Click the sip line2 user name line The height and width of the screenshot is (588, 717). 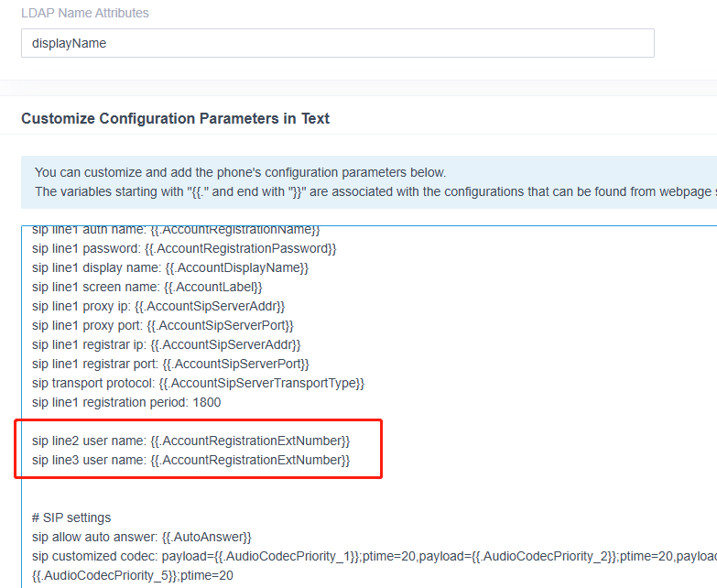coord(190,441)
